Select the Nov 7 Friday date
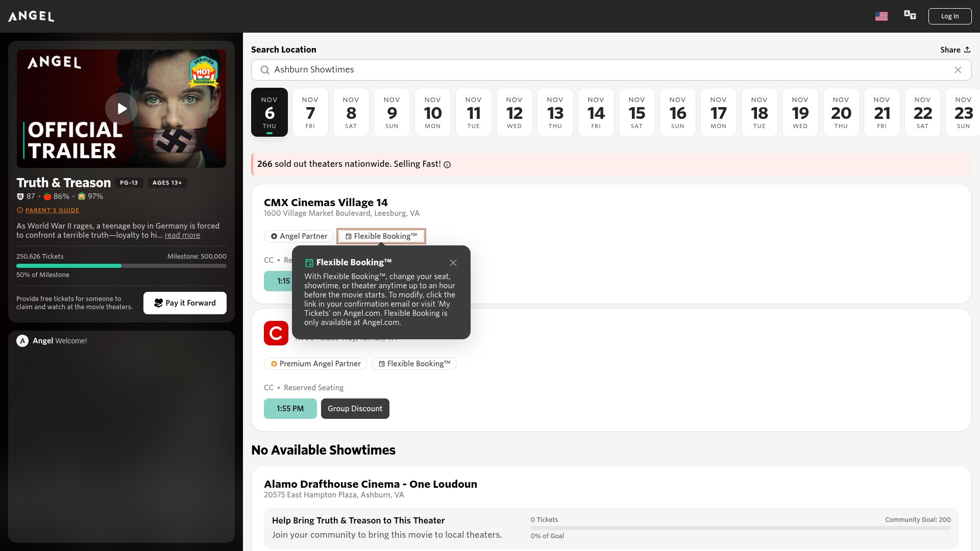The image size is (980, 551). pyautogui.click(x=310, y=112)
